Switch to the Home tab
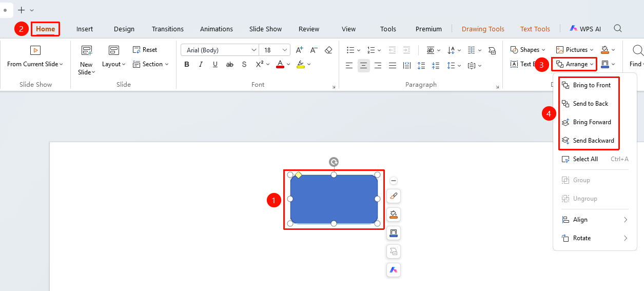This screenshot has width=644, height=291. (x=45, y=29)
